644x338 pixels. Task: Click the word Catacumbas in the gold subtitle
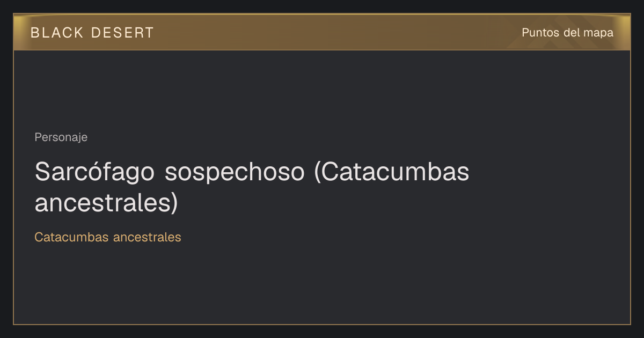coord(72,237)
